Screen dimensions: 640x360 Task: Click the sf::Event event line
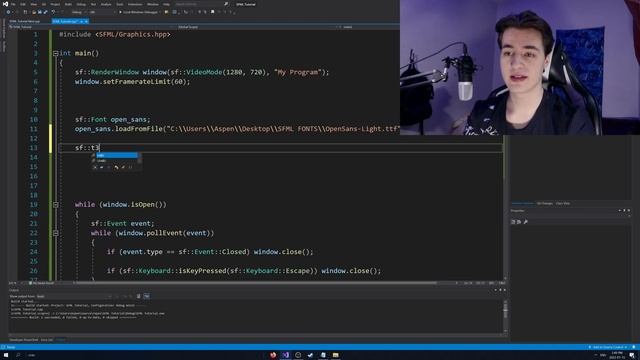point(122,224)
